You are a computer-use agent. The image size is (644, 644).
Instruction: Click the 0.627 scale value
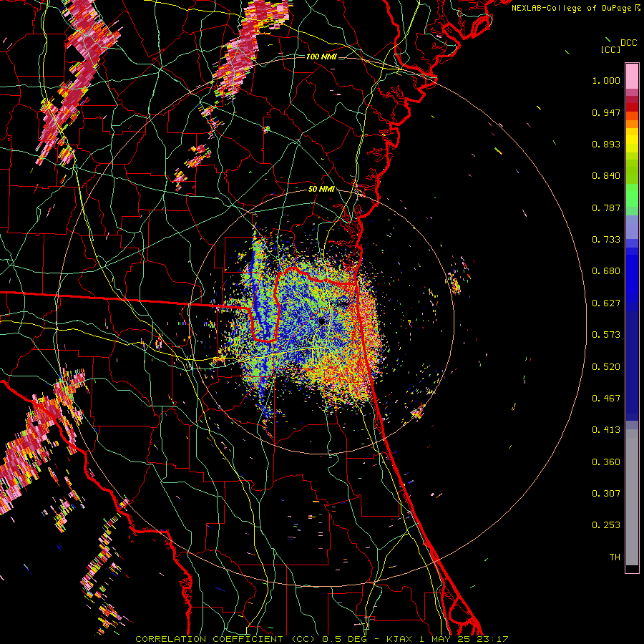[x=606, y=303]
